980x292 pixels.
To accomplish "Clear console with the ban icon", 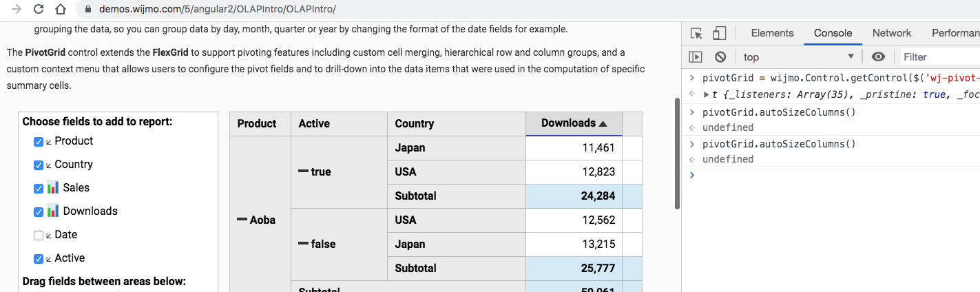I will pos(720,56).
